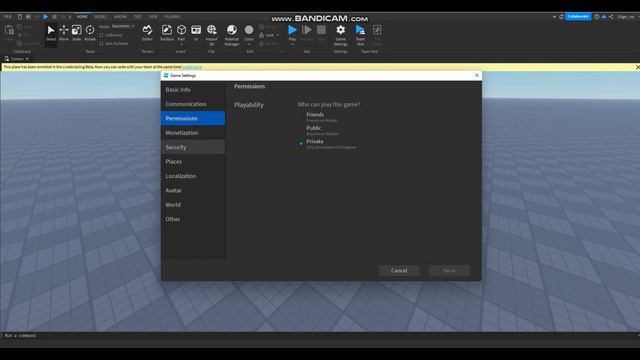Open Avatar settings section
This screenshot has height=360, width=640.
193,191
